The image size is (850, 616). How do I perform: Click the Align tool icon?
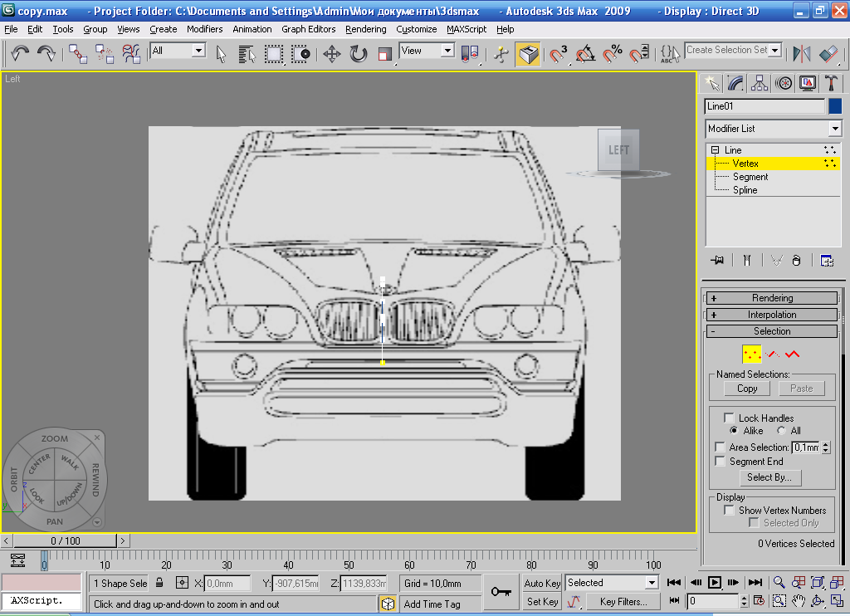[828, 54]
